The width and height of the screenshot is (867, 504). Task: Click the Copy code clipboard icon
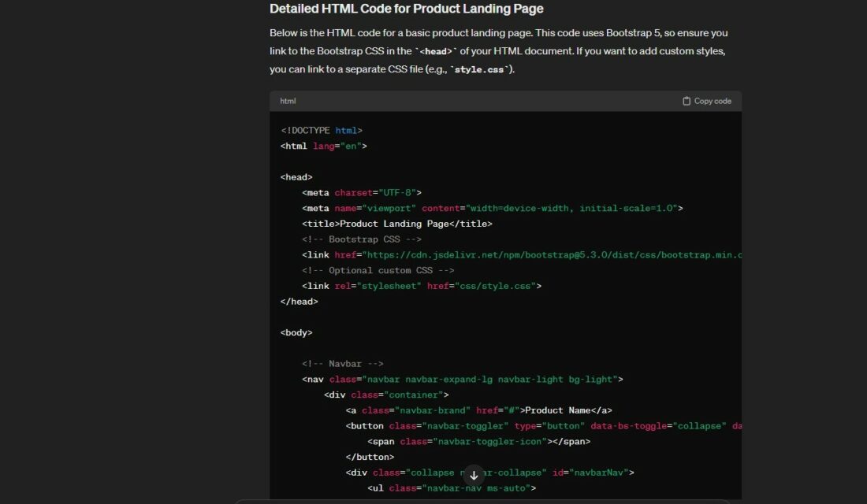pyautogui.click(x=687, y=101)
